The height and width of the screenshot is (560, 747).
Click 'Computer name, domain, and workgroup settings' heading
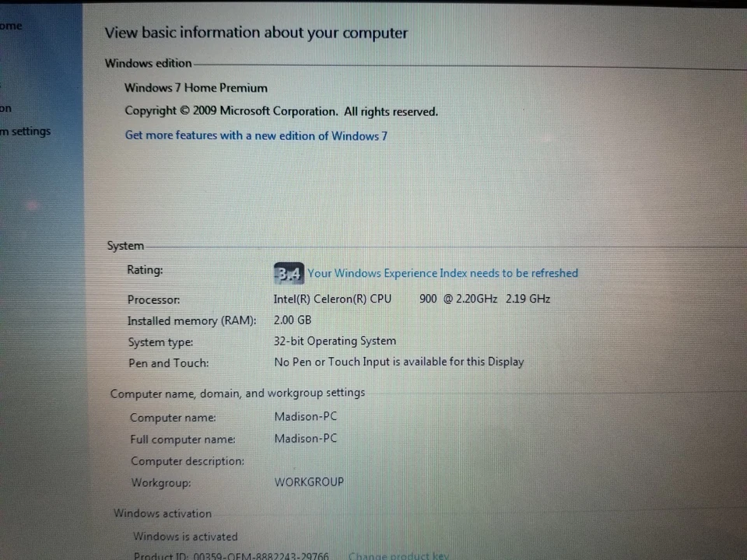[237, 394]
